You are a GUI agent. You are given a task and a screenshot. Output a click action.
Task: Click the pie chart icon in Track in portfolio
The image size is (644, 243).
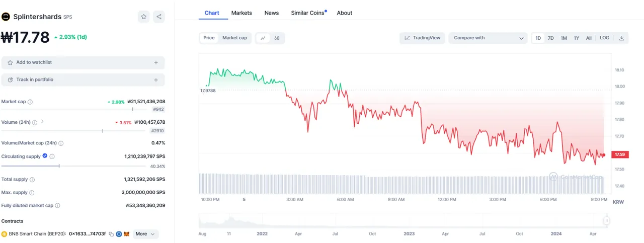pyautogui.click(x=11, y=80)
